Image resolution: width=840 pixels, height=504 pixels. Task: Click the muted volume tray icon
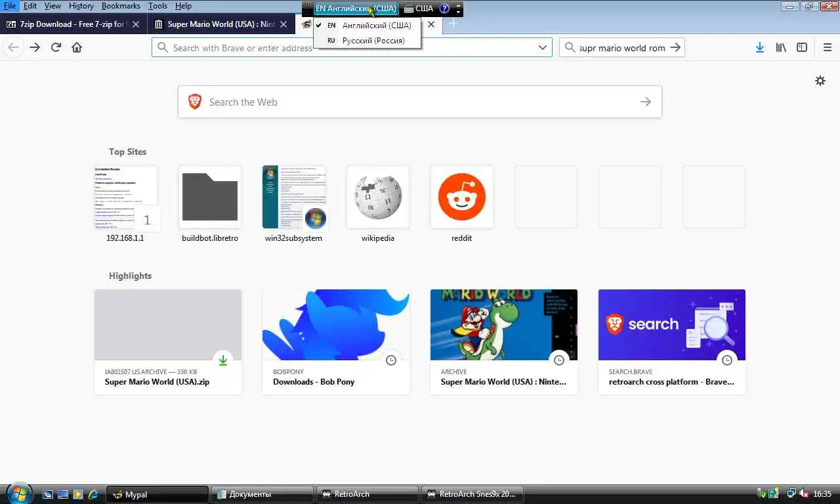point(803,494)
